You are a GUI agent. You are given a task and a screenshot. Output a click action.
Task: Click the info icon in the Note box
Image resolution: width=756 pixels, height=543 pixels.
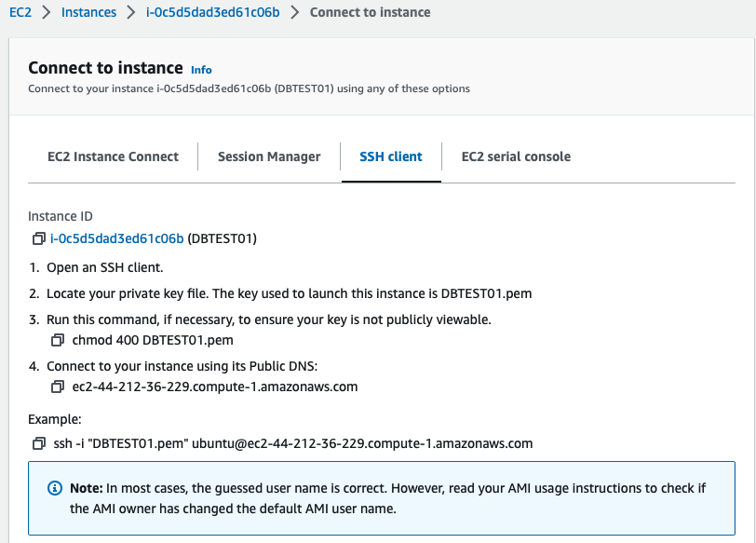(x=55, y=488)
